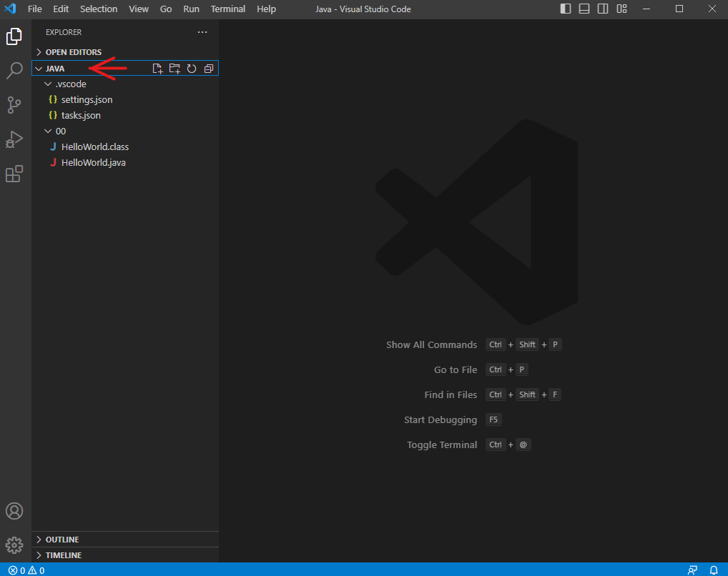Open the Selection menu
The width and height of the screenshot is (728, 576).
point(99,9)
